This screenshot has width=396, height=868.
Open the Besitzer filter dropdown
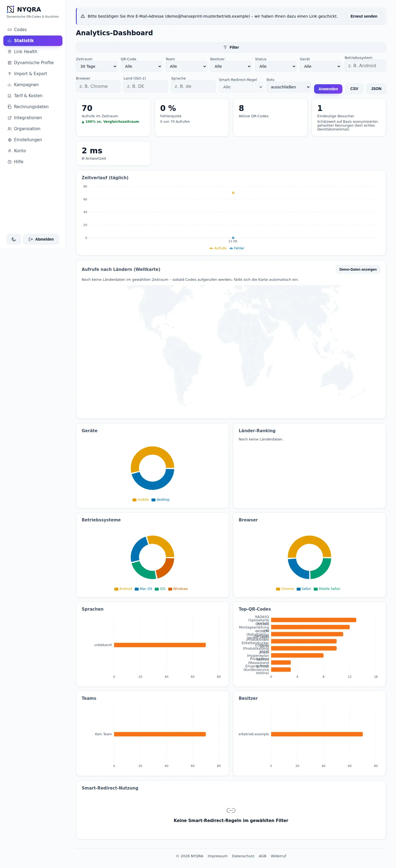tap(231, 66)
